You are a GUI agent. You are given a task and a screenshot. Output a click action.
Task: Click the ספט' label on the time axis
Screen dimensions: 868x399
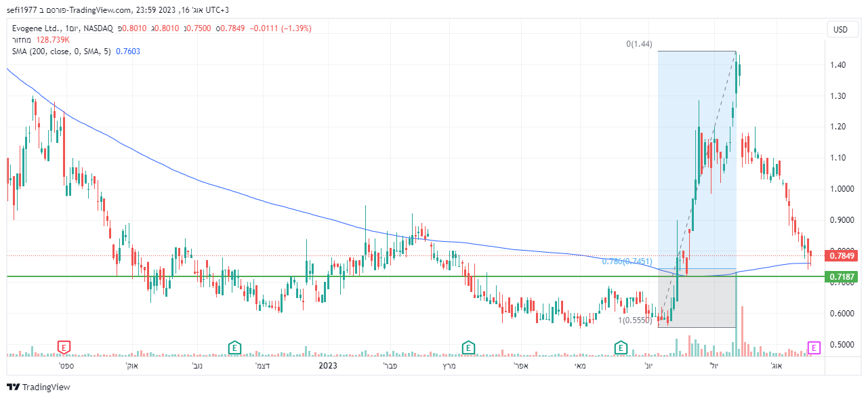[x=65, y=366]
